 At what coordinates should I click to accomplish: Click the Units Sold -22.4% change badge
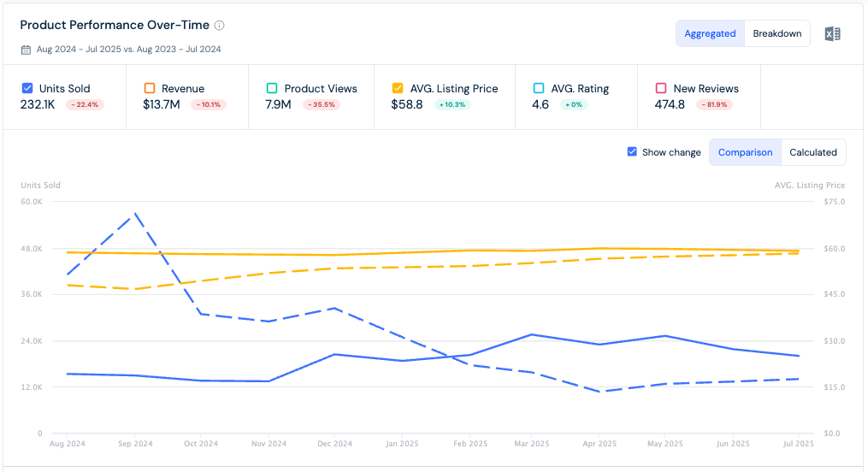tap(85, 105)
